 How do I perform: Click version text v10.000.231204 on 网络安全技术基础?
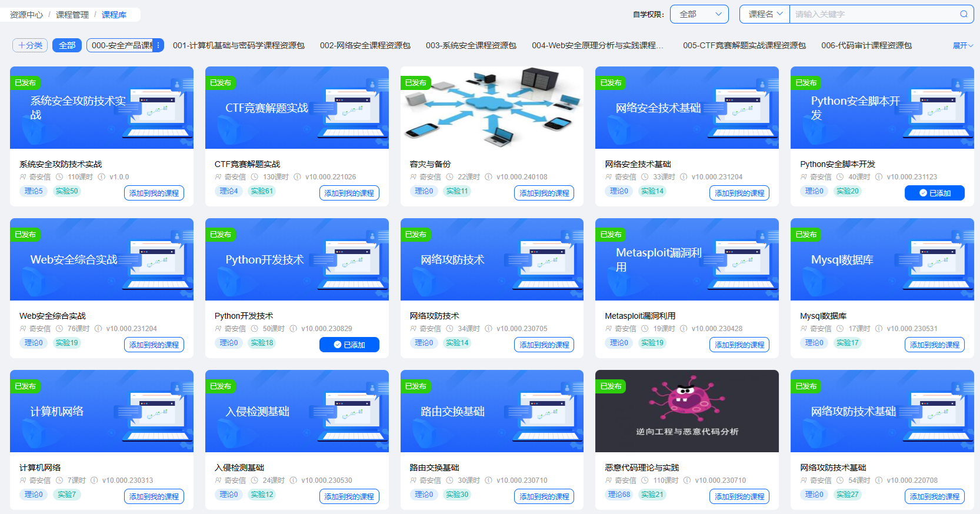pos(717,177)
